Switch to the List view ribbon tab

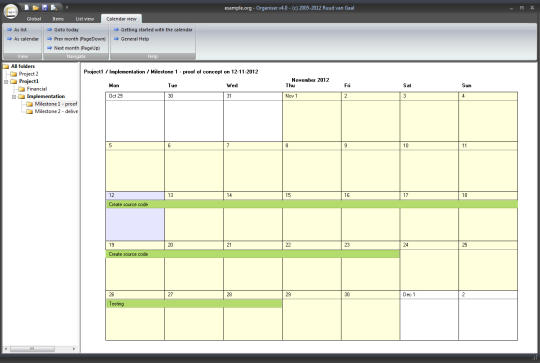click(x=85, y=19)
